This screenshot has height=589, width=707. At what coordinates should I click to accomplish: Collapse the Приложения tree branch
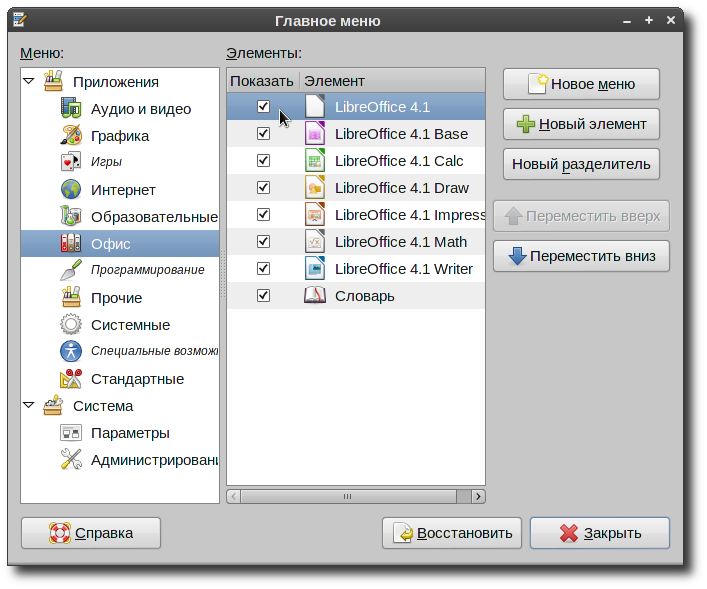[x=29, y=81]
